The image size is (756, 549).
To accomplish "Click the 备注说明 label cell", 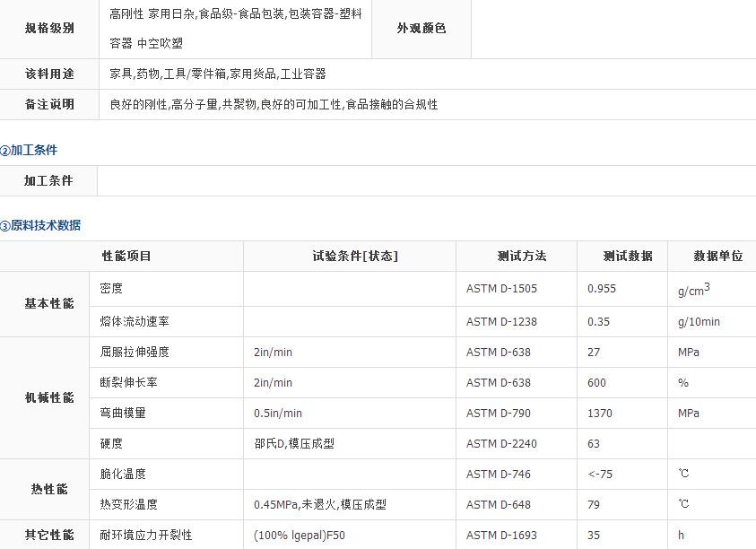I will [48, 104].
